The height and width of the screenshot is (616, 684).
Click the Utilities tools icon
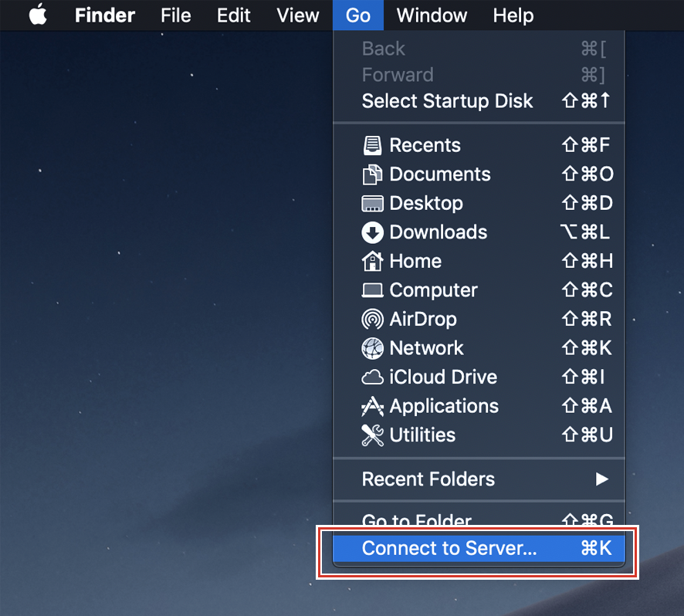pyautogui.click(x=371, y=435)
